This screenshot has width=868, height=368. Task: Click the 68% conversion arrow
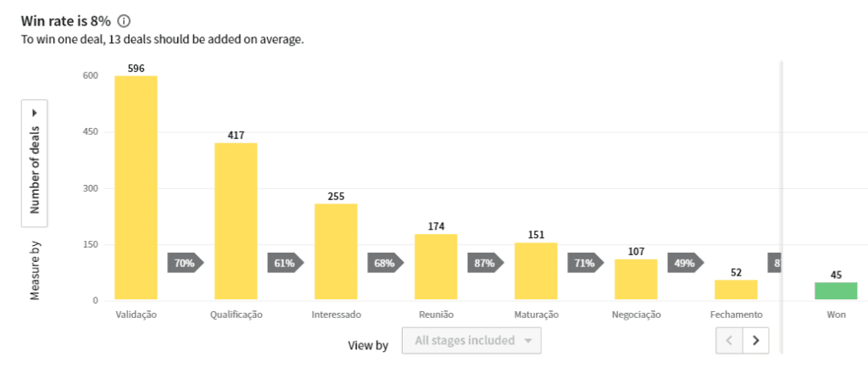coord(386,263)
